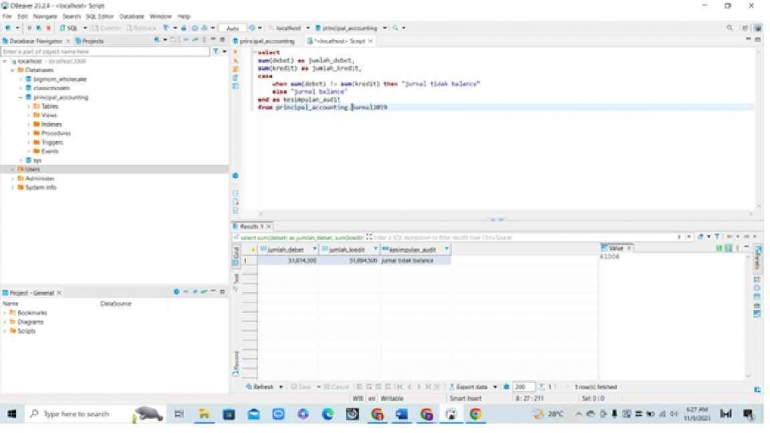Screen dimensions: 770x433
Task: Click the Commit transaction button
Action: (106, 28)
